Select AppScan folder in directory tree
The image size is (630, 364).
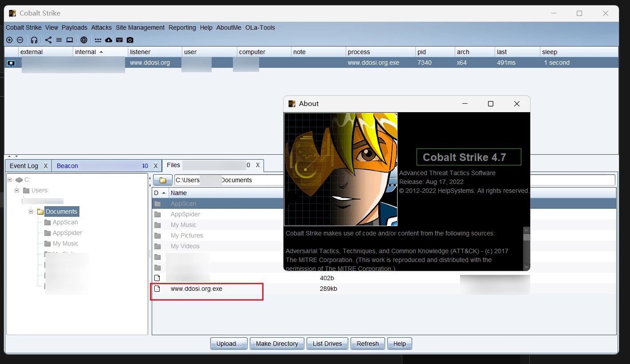[x=65, y=222]
